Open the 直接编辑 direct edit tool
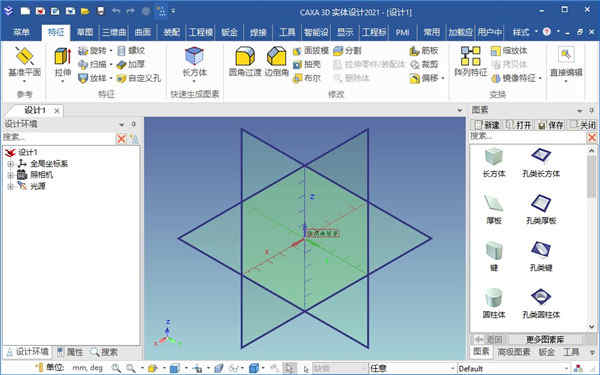 tap(566, 64)
